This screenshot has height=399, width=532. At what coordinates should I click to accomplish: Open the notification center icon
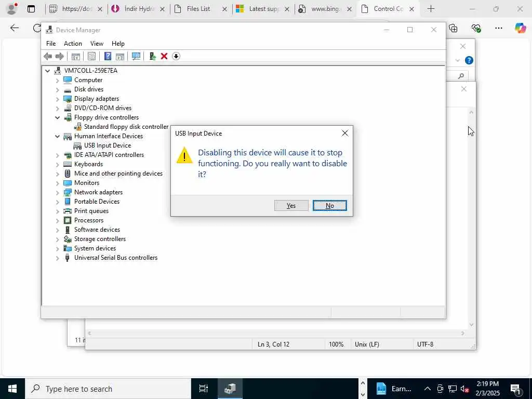tap(516, 389)
